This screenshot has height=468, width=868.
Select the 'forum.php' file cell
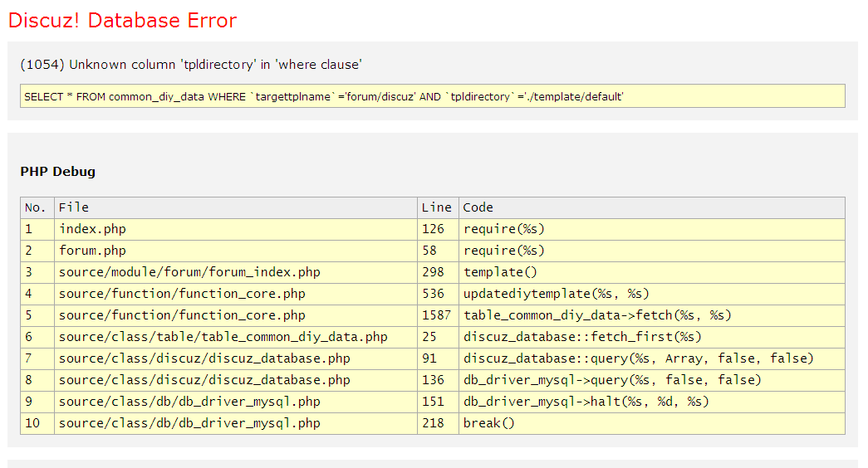236,251
